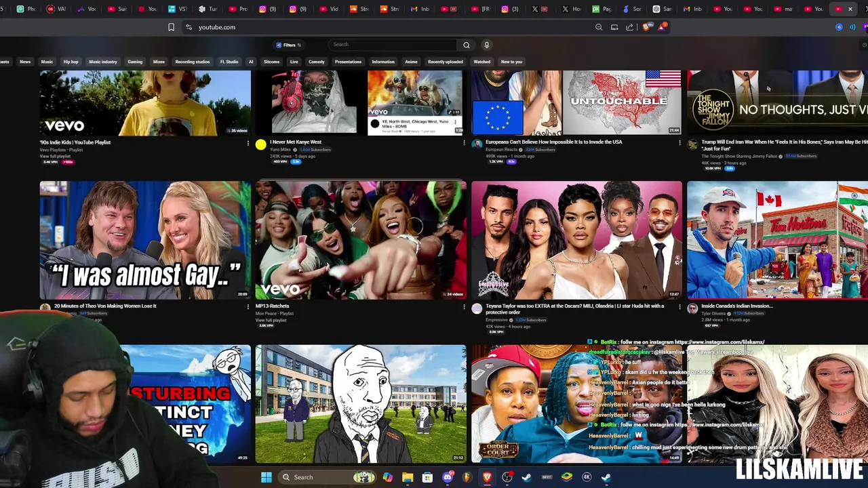Switch to the Tur browser tab
Viewport: 868px width, 488px height.
pyautogui.click(x=208, y=9)
